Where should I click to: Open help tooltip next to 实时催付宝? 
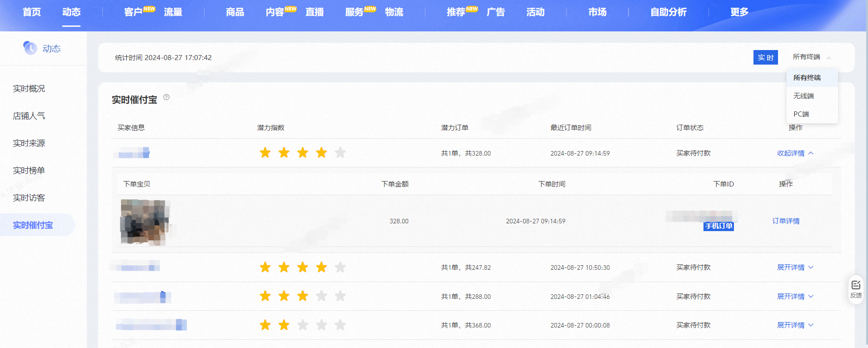pos(166,97)
